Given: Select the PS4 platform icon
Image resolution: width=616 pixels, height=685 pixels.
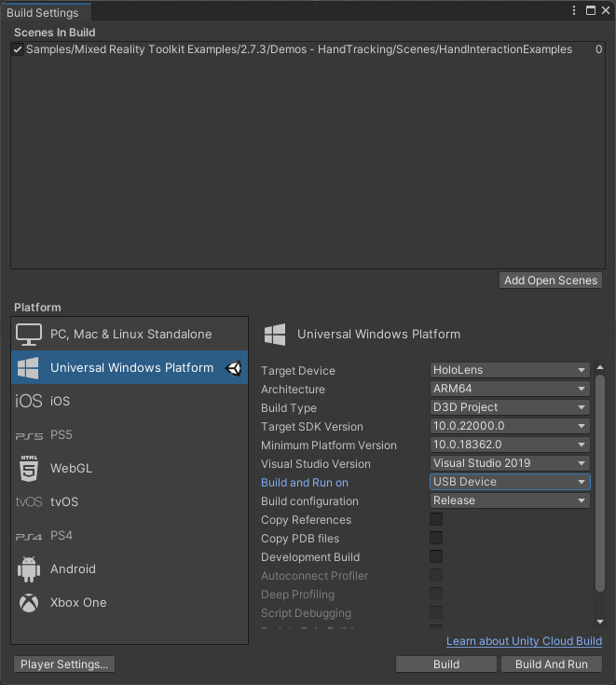Looking at the screenshot, I should tap(29, 536).
